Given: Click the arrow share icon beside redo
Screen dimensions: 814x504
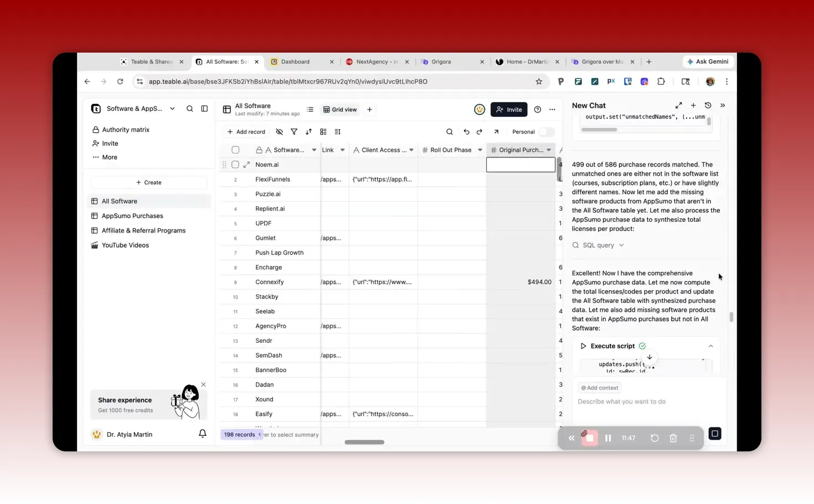Looking at the screenshot, I should [x=496, y=132].
